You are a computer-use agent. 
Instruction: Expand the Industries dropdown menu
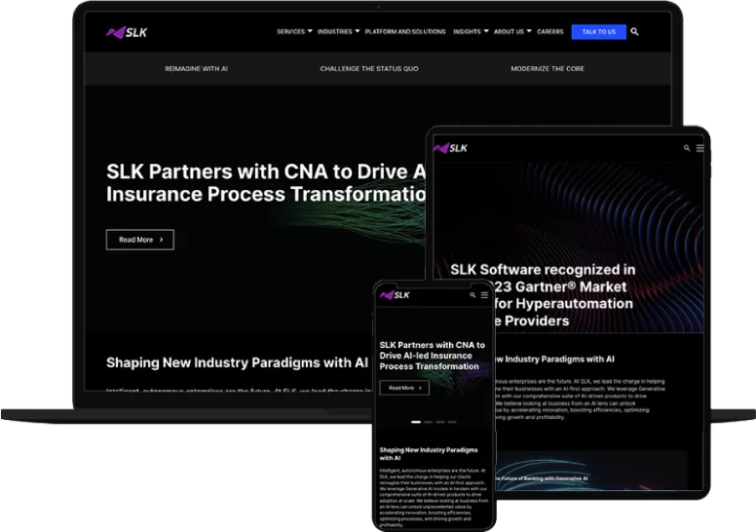(338, 32)
